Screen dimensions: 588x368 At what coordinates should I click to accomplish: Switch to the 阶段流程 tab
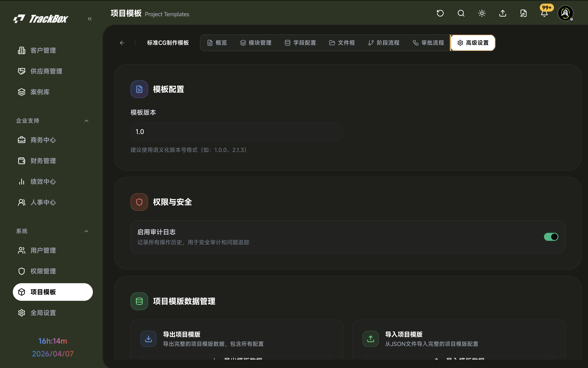click(384, 43)
